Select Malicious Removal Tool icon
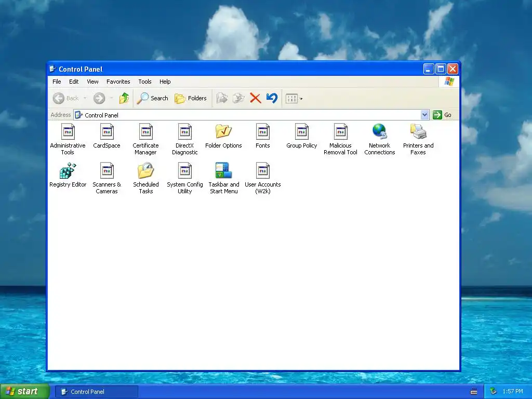This screenshot has width=532, height=399. (341, 131)
